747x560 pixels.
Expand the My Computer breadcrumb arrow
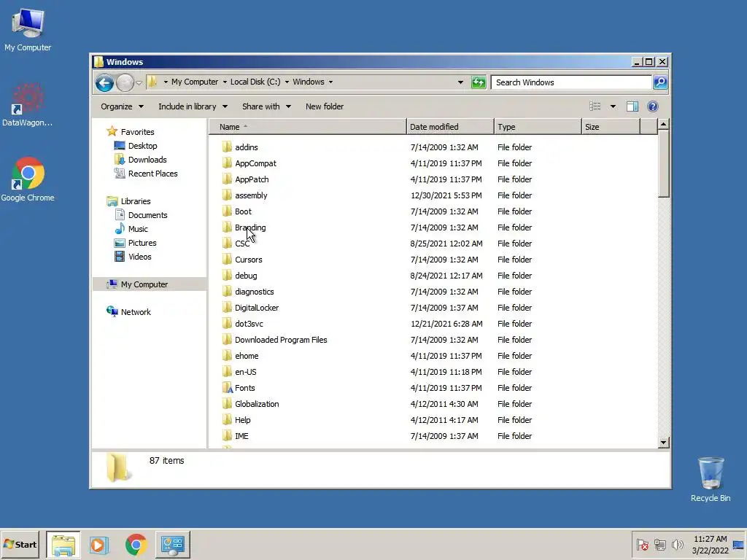click(225, 82)
